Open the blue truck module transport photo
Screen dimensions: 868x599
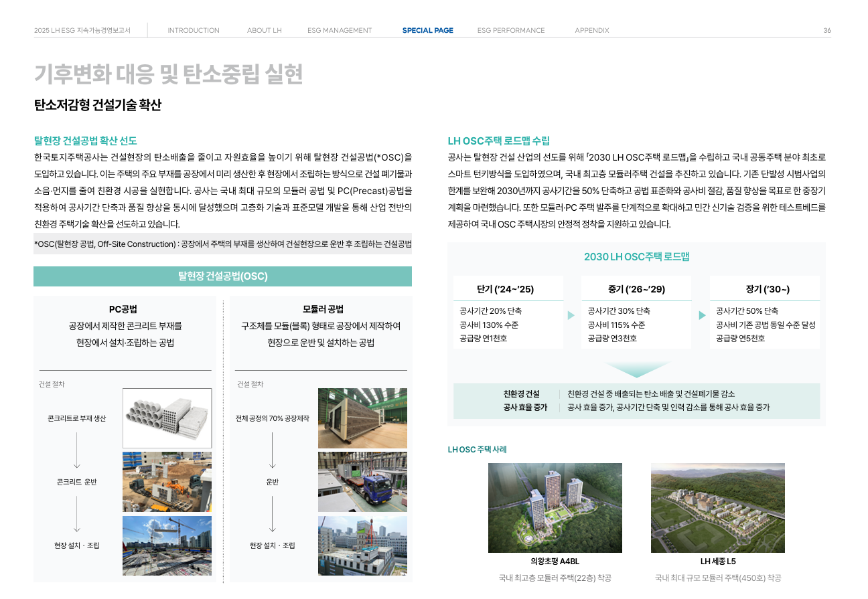coord(362,482)
